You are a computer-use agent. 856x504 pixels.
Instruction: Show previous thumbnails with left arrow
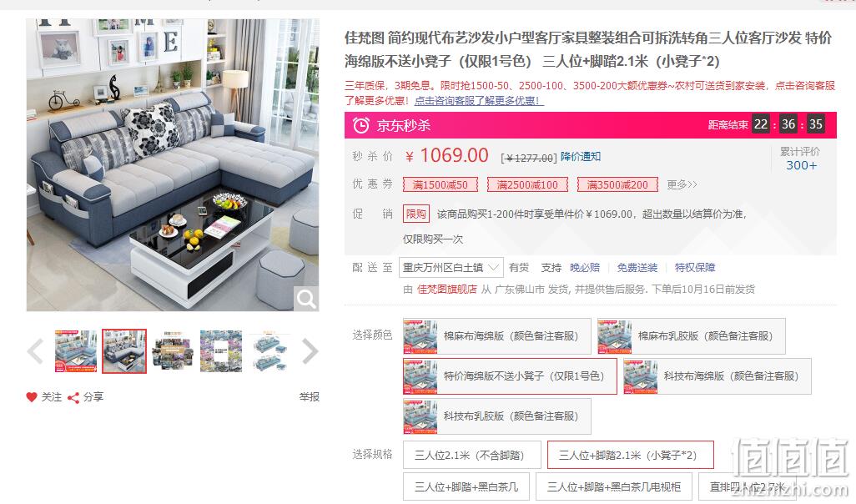(x=36, y=351)
